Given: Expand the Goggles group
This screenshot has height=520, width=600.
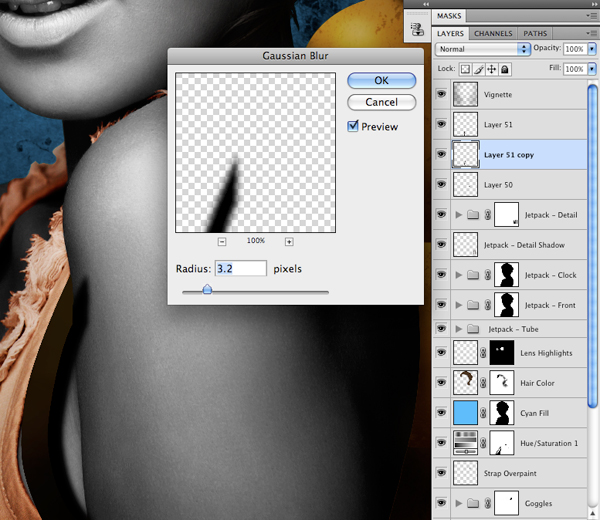Looking at the screenshot, I should (x=458, y=503).
